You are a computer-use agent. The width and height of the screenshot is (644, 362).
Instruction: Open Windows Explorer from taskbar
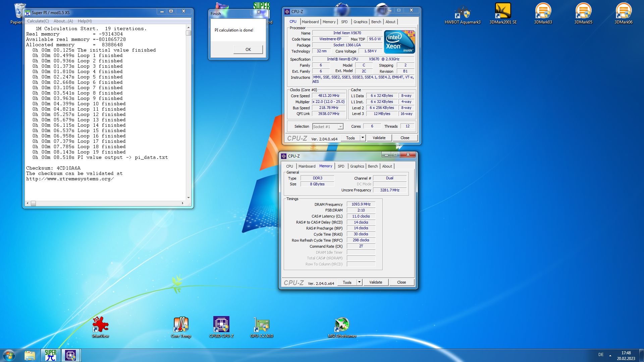click(x=30, y=355)
